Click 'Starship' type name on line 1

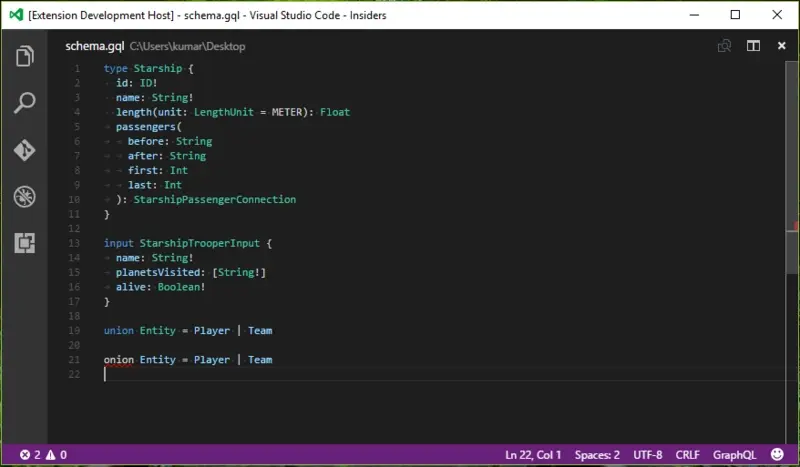pyautogui.click(x=158, y=68)
